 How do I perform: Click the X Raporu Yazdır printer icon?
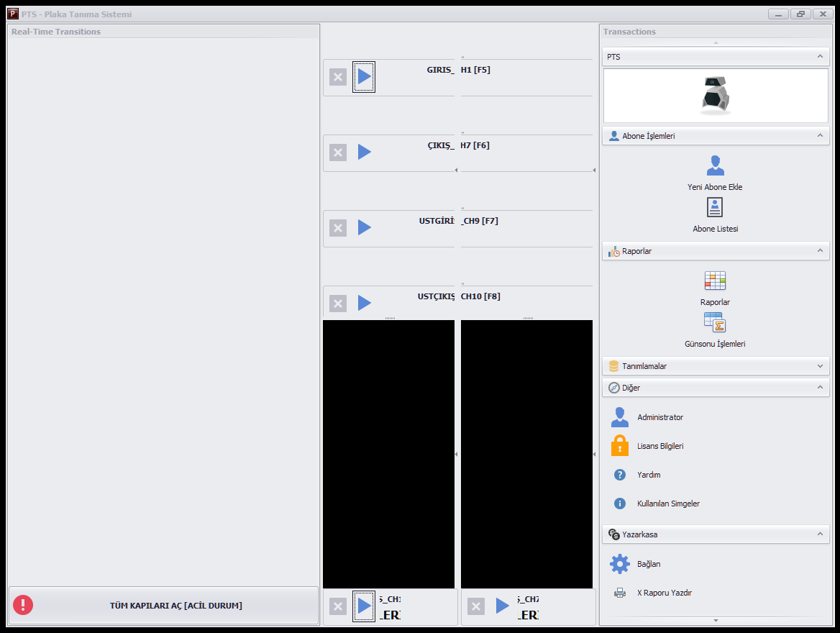[x=620, y=593]
